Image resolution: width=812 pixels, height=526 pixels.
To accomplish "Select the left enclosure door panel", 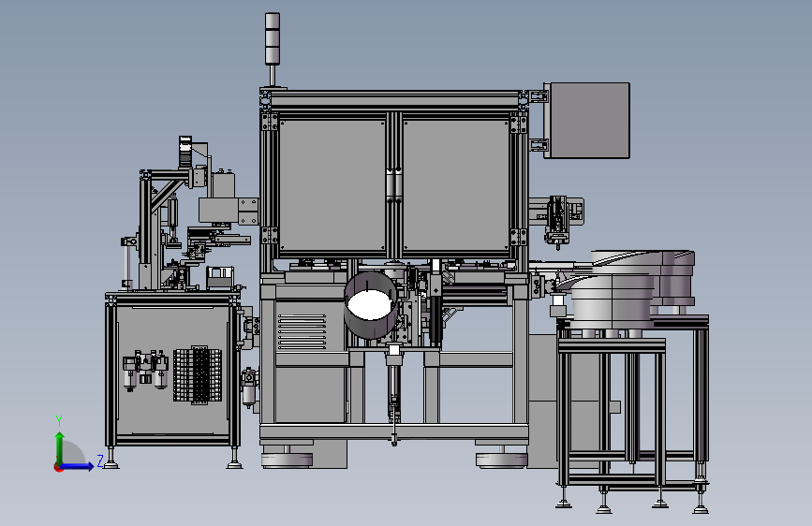I will pos(332,185).
